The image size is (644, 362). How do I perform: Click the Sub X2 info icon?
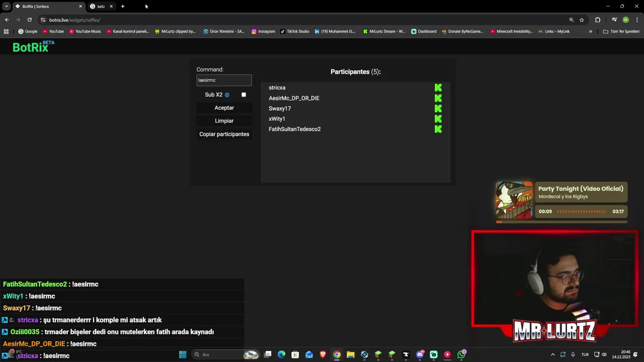click(x=227, y=95)
